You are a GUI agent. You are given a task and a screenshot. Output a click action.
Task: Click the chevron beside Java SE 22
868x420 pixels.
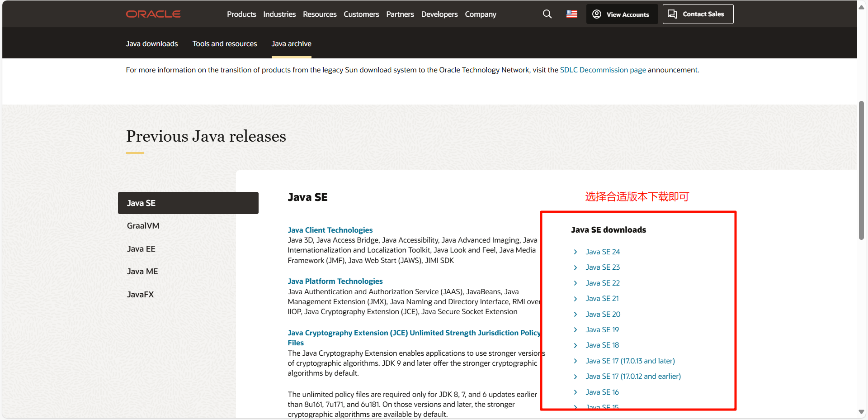pos(576,283)
